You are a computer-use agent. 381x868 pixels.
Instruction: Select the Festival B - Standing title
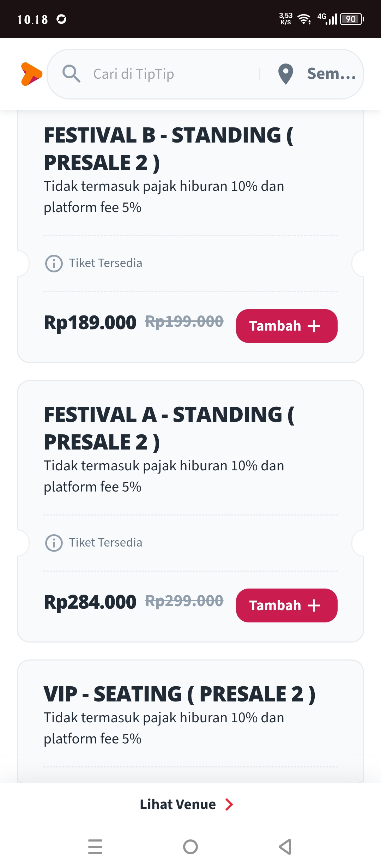tap(169, 149)
